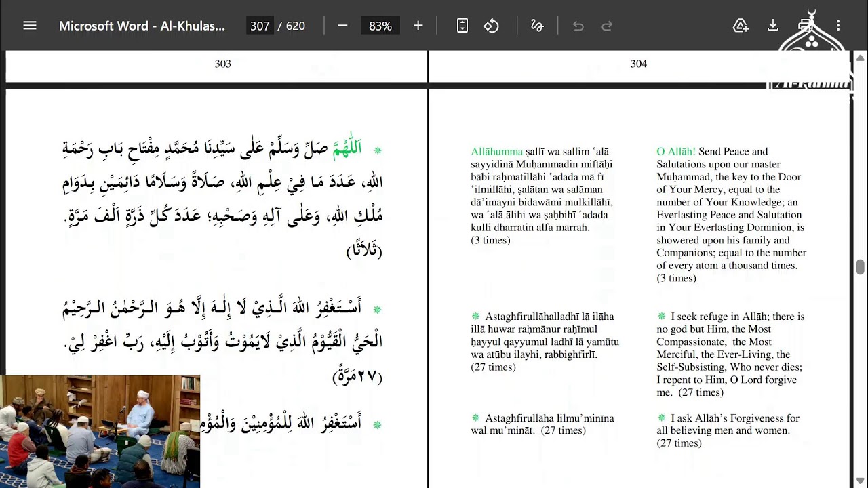The image size is (868, 488).
Task: Toggle the fit to page button
Action: tap(462, 26)
